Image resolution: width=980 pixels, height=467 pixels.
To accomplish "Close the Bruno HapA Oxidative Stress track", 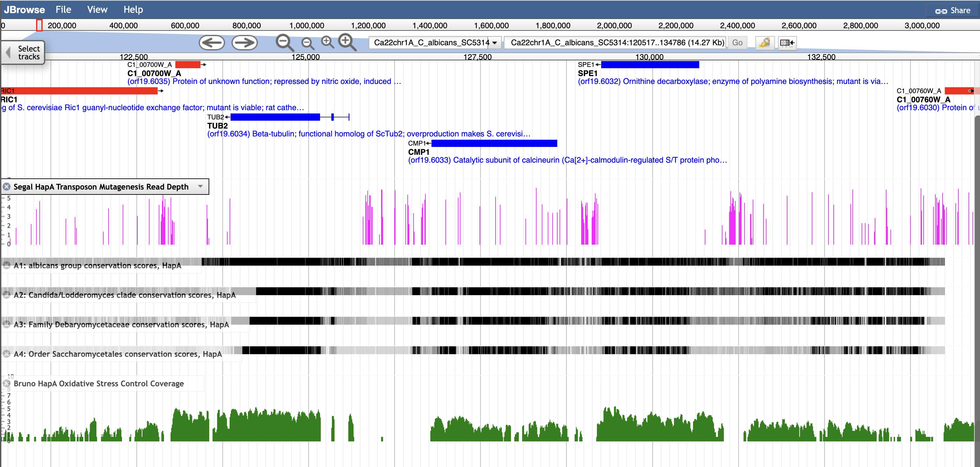I will coord(7,383).
